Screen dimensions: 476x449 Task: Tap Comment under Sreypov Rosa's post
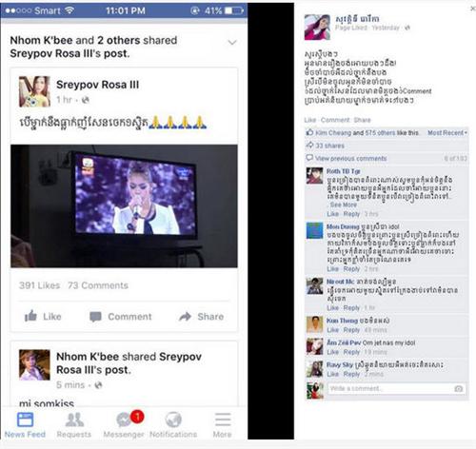click(121, 317)
